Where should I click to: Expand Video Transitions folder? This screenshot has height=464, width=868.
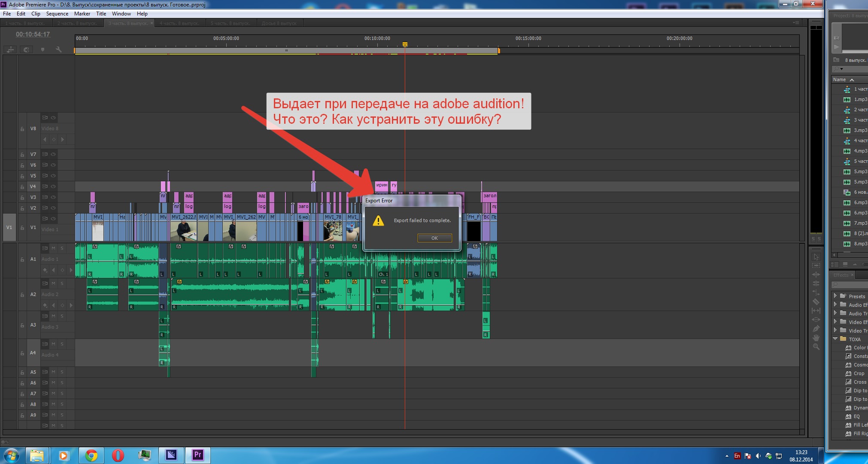(835, 330)
